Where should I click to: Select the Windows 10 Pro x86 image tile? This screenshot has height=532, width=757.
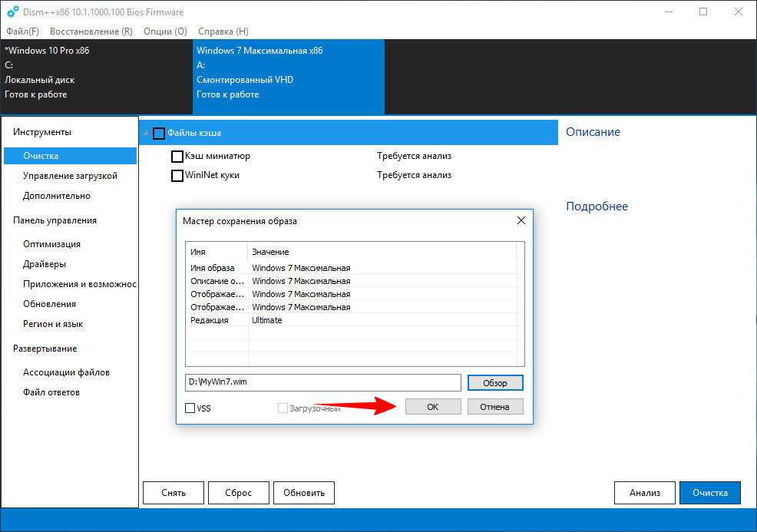[x=97, y=77]
